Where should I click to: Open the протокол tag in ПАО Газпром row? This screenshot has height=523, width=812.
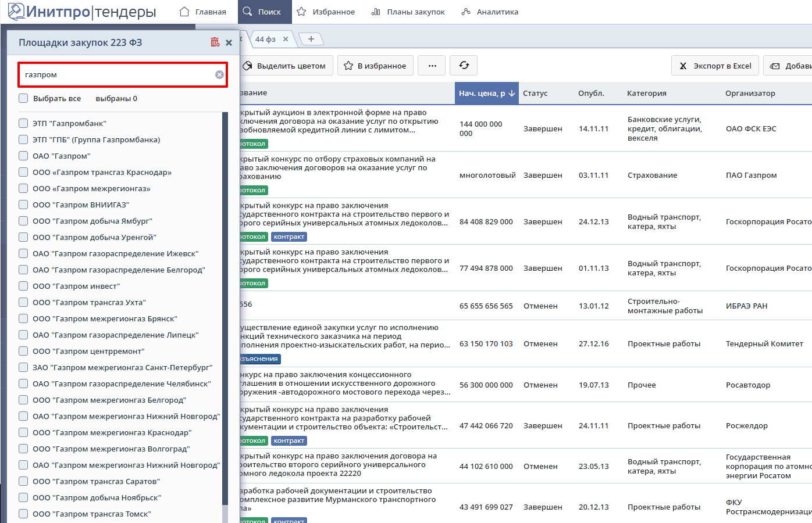coord(254,190)
